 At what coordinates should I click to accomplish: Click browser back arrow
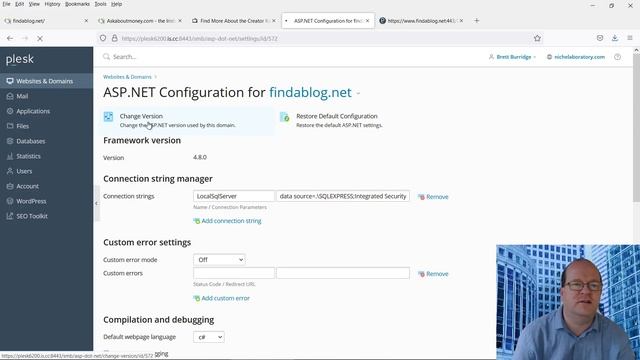(10, 38)
